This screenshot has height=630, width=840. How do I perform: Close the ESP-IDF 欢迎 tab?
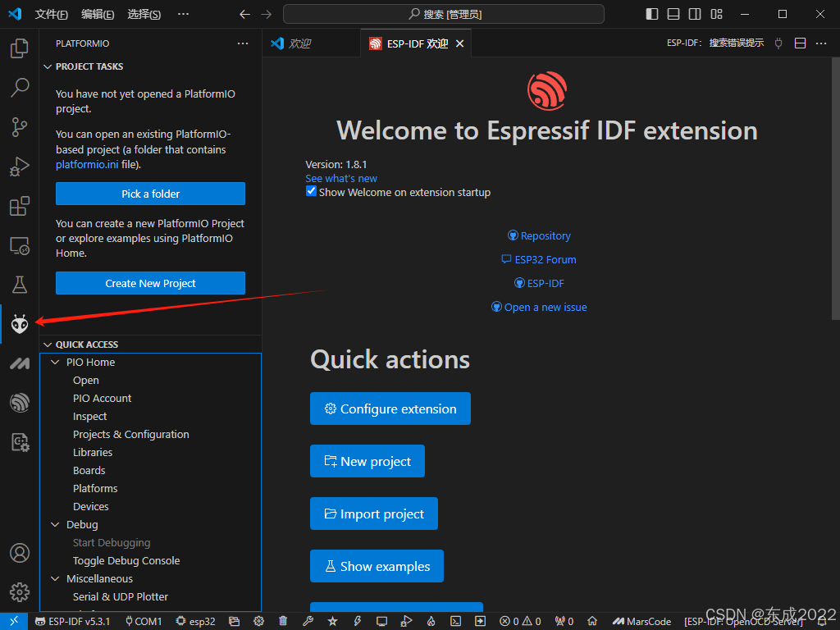click(459, 44)
